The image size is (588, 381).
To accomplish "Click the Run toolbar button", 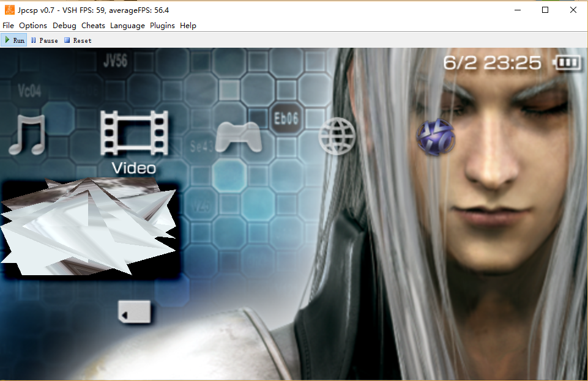I will click(x=14, y=40).
